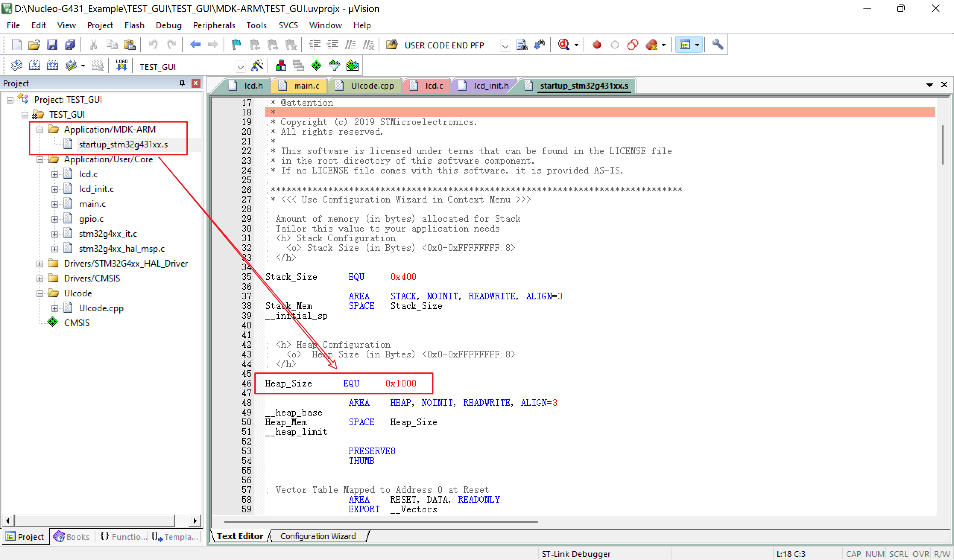Image resolution: width=954 pixels, height=560 pixels.
Task: Kill all breakpoints icon
Action: pos(652,45)
